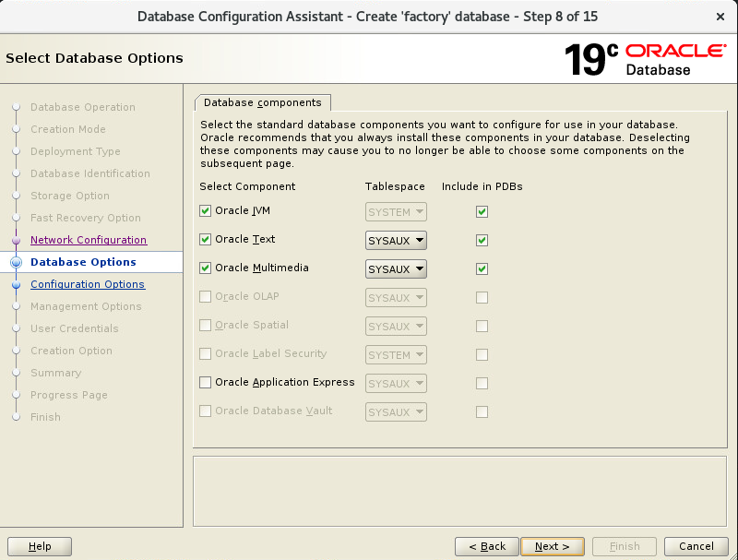The height and width of the screenshot is (560, 738).
Task: Click the Database Identification step
Action: [x=90, y=173]
